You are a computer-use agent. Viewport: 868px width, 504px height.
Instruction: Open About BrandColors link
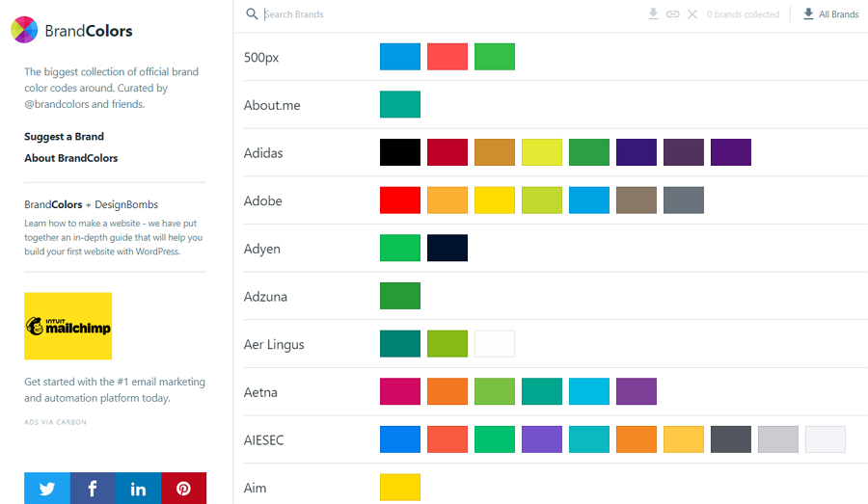(x=70, y=158)
